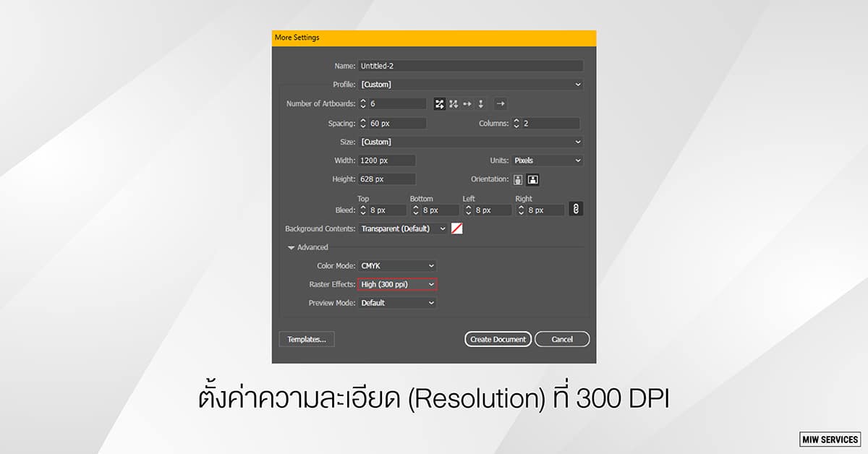Toggle the bleed link chain icon
The width and height of the screenshot is (868, 454).
[x=576, y=209]
